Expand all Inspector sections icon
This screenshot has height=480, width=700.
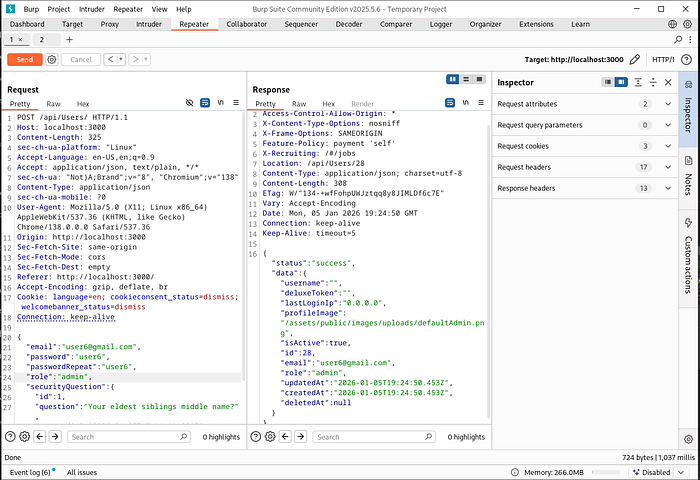click(638, 82)
